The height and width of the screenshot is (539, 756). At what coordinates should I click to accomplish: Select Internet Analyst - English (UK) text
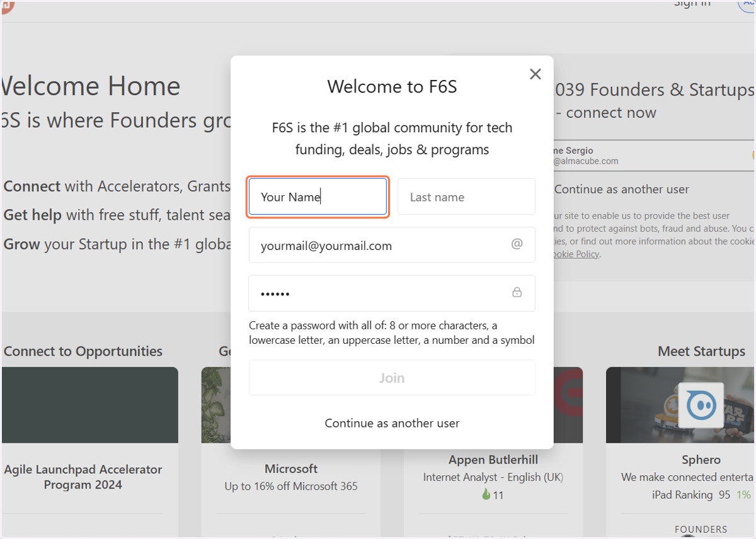tap(493, 477)
